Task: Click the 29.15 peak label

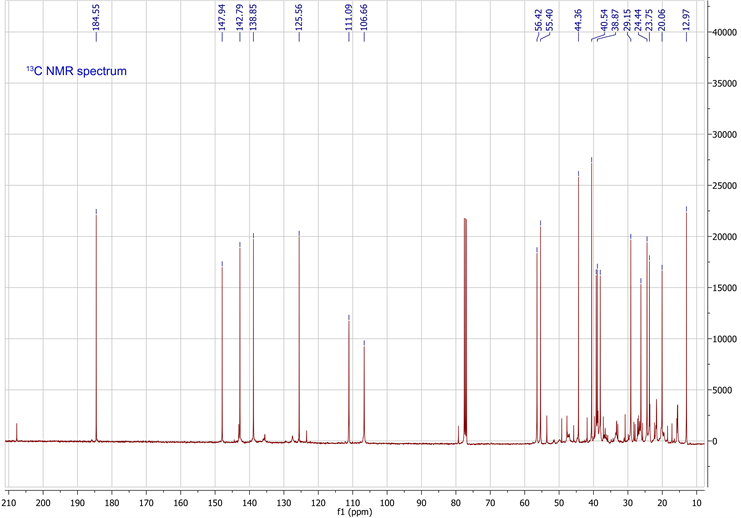Action: 627,20
